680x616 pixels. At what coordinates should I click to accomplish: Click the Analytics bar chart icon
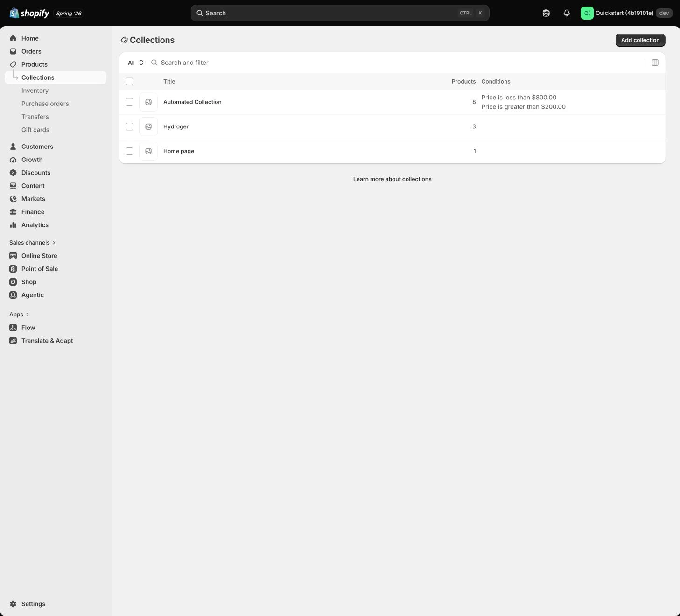coord(13,225)
